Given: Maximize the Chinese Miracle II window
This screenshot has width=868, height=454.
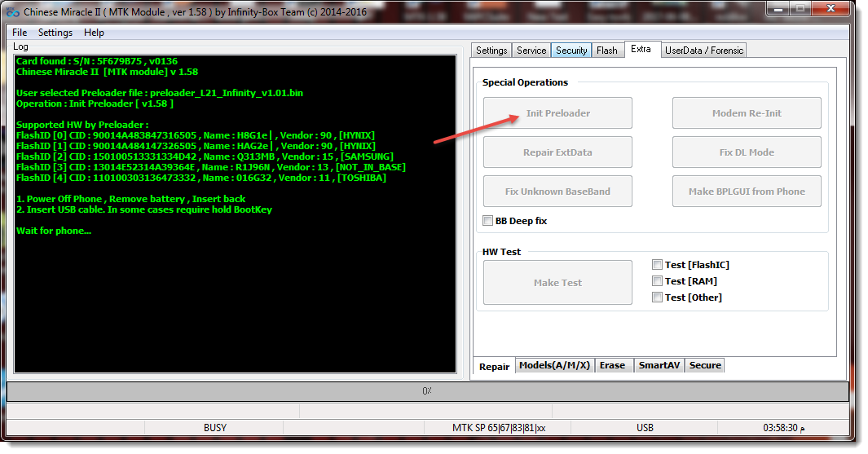Looking at the screenshot, I should pyautogui.click(x=800, y=9).
